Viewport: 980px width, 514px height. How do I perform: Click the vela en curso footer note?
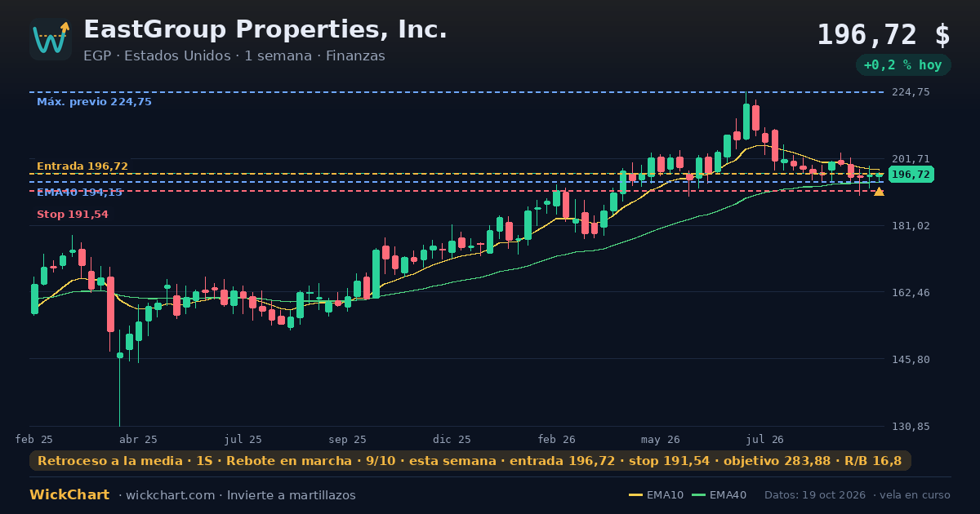pyautogui.click(x=915, y=495)
